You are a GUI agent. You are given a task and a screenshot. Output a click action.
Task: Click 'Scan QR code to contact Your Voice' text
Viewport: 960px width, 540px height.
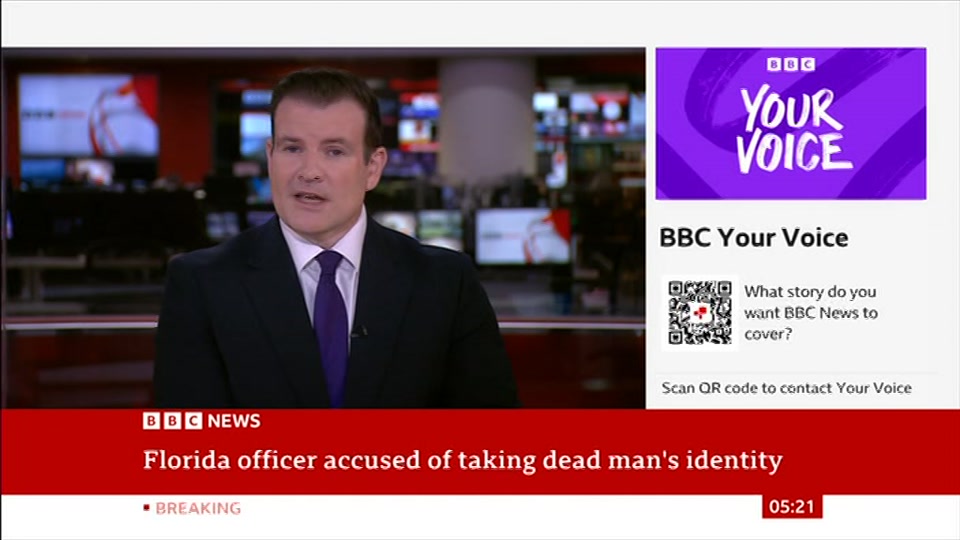(x=786, y=388)
